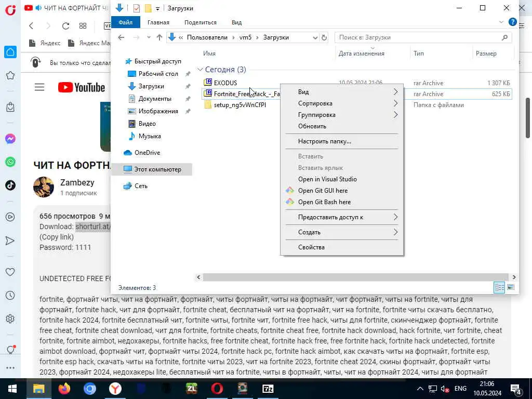Open WhatsApp in Opera sidebar

10,162
